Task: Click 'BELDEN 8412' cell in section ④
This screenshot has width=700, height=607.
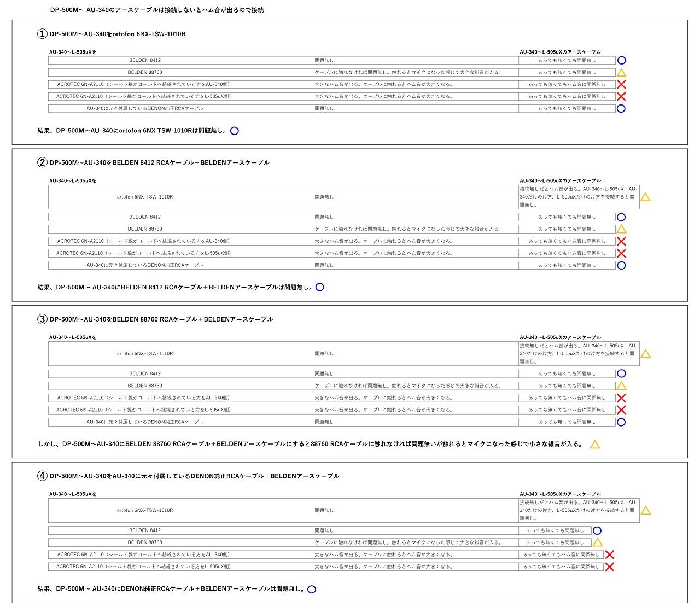Action: [x=145, y=530]
